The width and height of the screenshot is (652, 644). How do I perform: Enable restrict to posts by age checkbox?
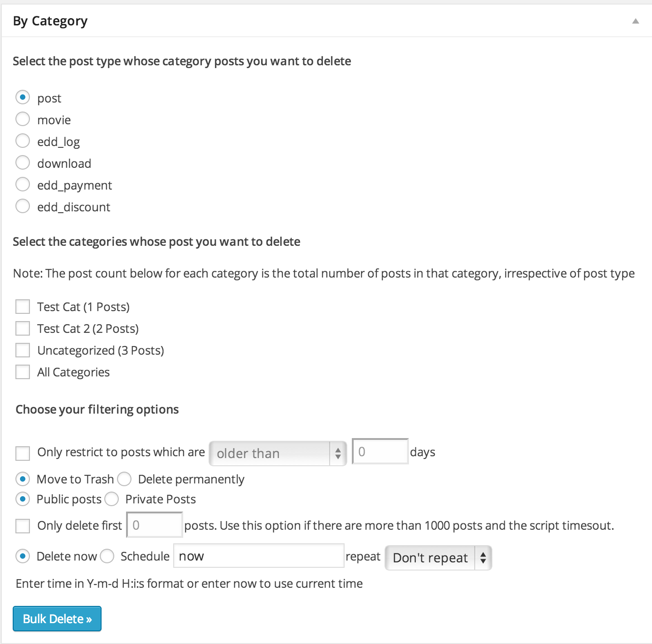[x=23, y=453]
